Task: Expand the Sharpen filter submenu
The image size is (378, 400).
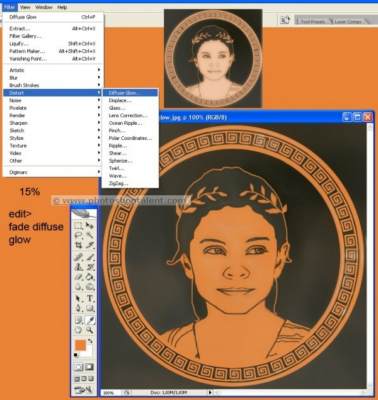Action: 53,123
